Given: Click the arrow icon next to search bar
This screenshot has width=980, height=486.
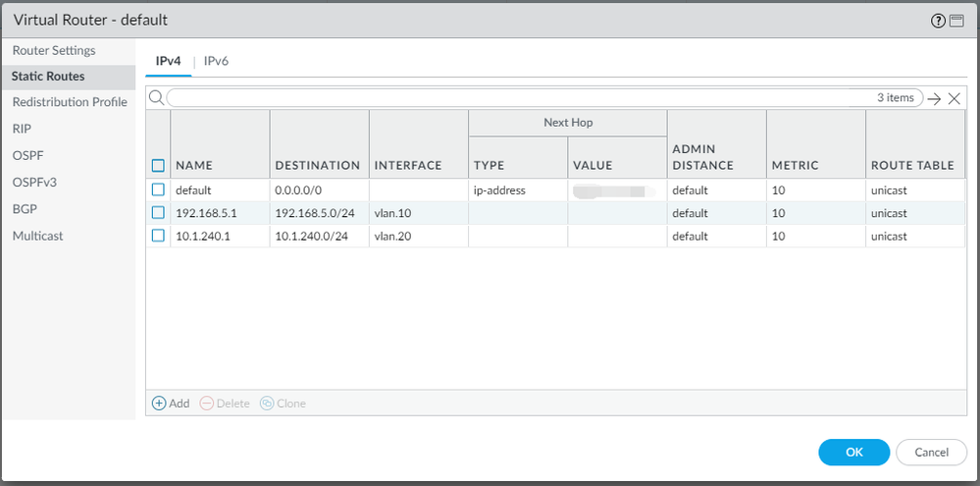Looking at the screenshot, I should pos(934,98).
